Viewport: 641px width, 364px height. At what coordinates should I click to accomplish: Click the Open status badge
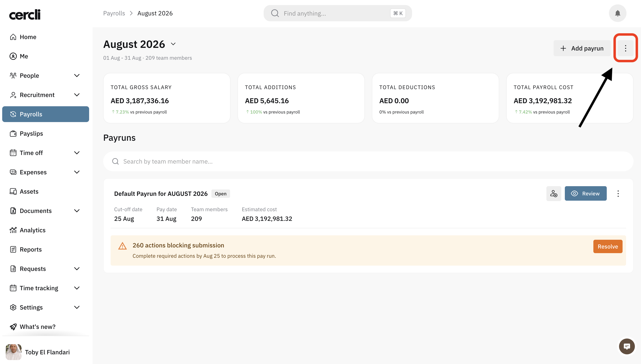(221, 194)
